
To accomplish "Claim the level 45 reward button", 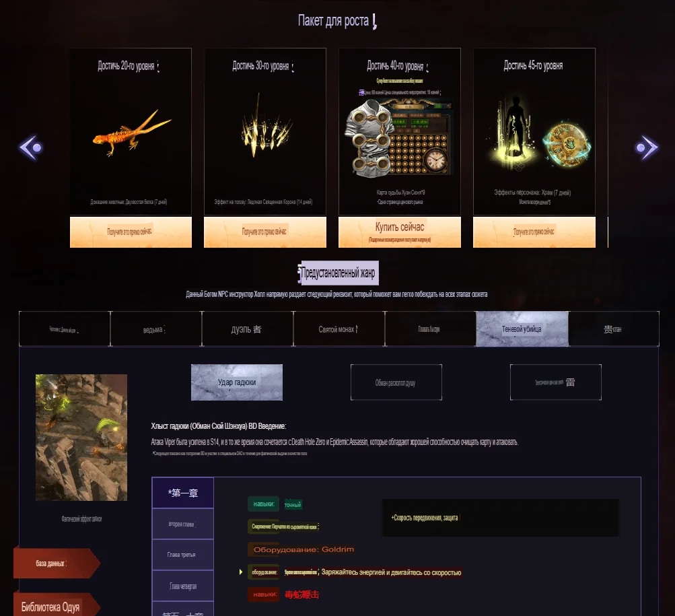I will [x=534, y=232].
